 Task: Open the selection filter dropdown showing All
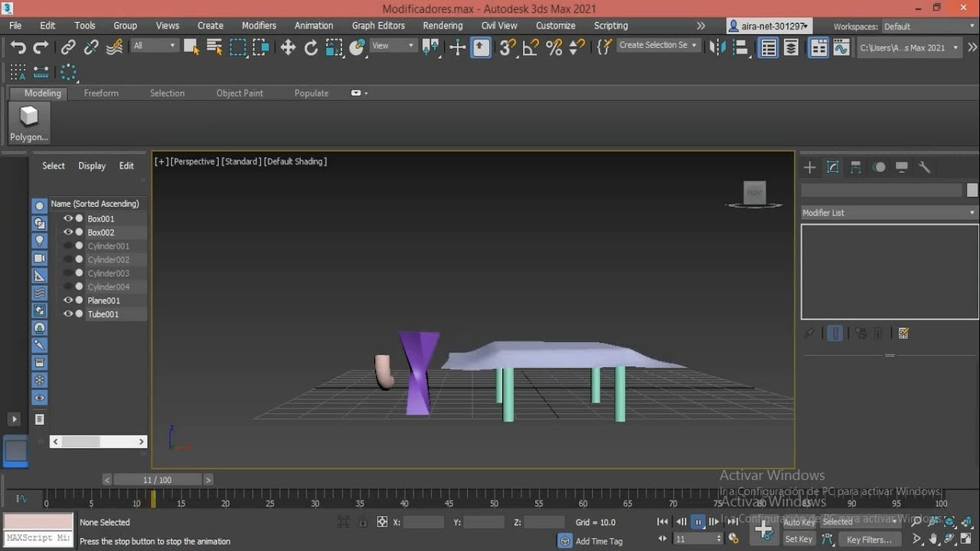coord(154,46)
